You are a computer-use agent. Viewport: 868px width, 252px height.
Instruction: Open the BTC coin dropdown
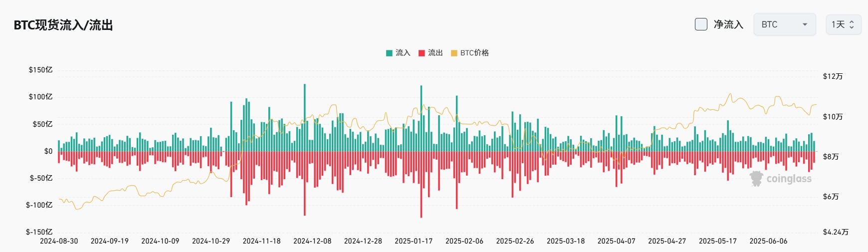click(x=785, y=24)
